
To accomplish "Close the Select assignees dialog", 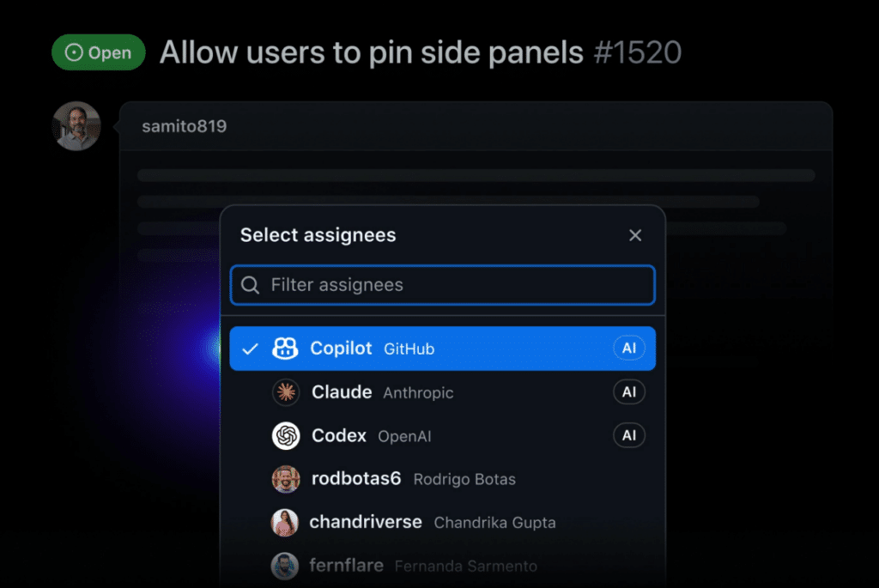I will pyautogui.click(x=635, y=234).
